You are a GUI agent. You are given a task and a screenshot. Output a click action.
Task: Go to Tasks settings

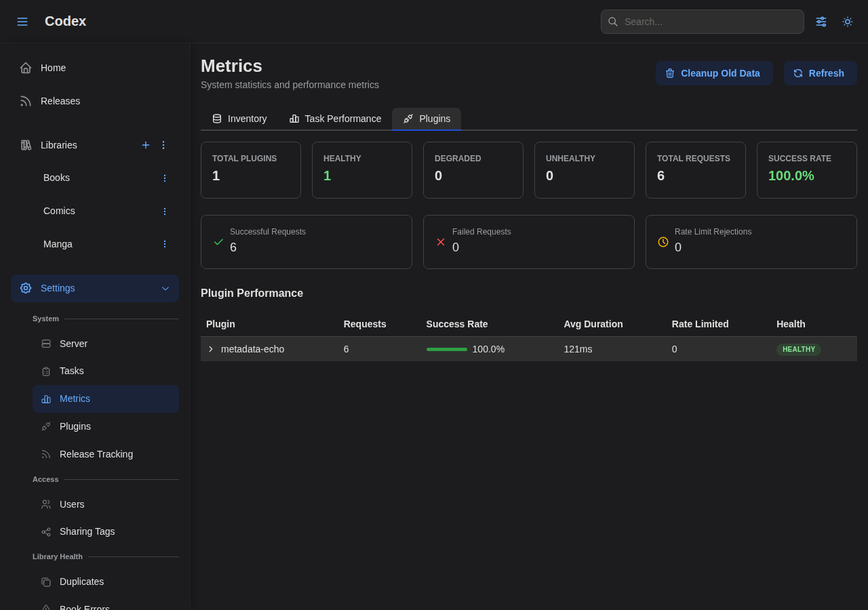tap(106, 371)
